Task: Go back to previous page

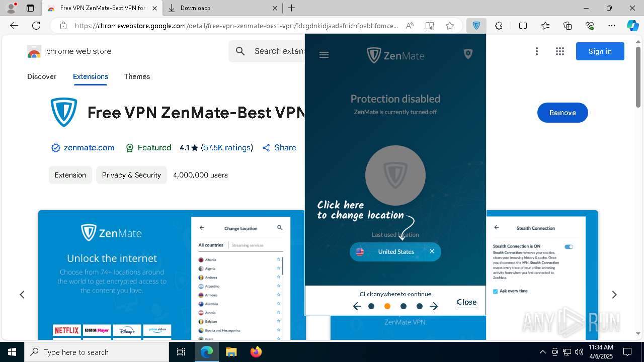Action: point(14,26)
